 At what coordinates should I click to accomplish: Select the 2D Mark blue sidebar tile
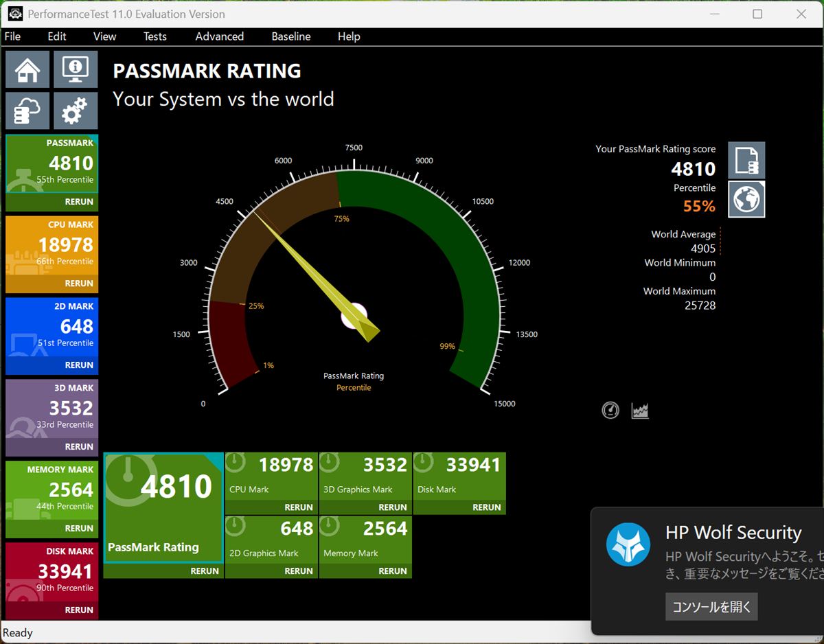click(x=52, y=327)
